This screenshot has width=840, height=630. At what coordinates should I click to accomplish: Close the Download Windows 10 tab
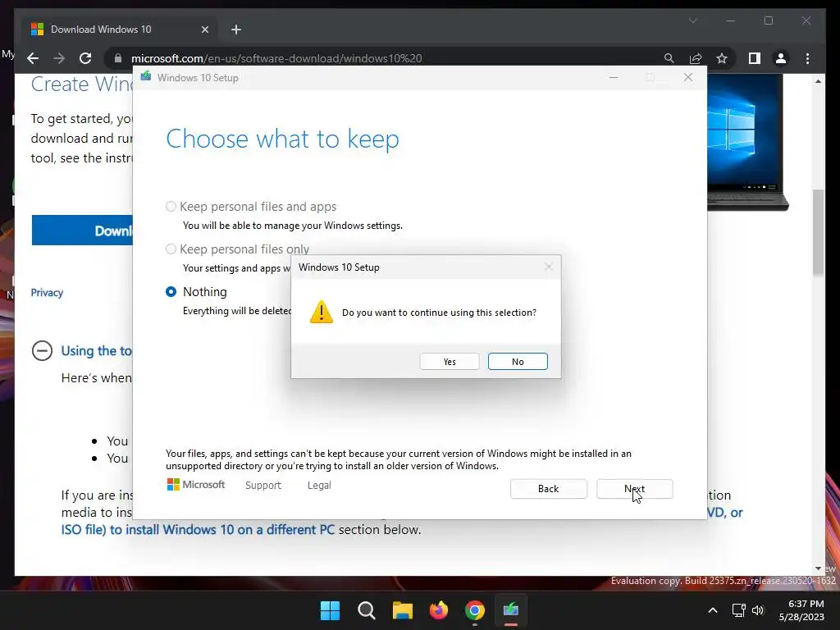point(204,30)
